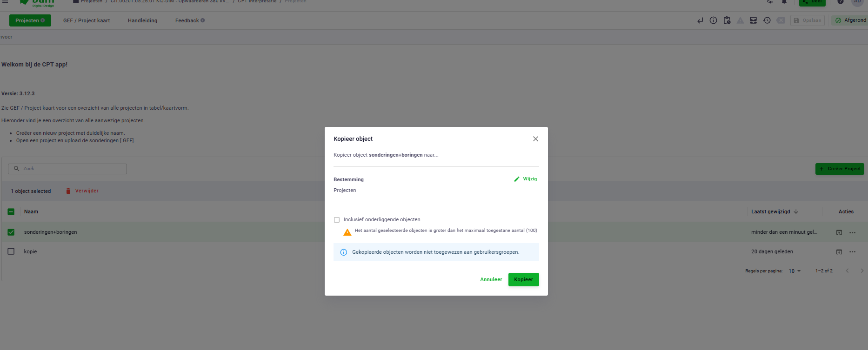Open the clipboard with clock icon
The image size is (868, 350).
coord(727,20)
